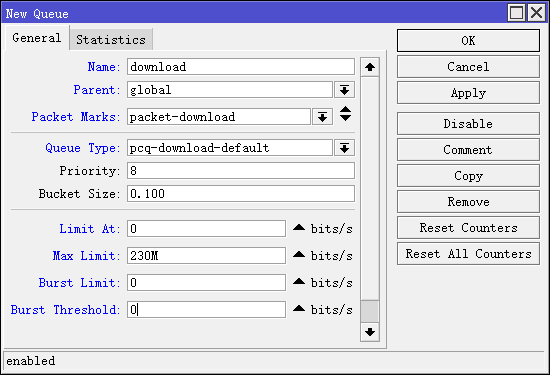Click the Copy button
Image resolution: width=550 pixels, height=375 pixels.
click(468, 175)
